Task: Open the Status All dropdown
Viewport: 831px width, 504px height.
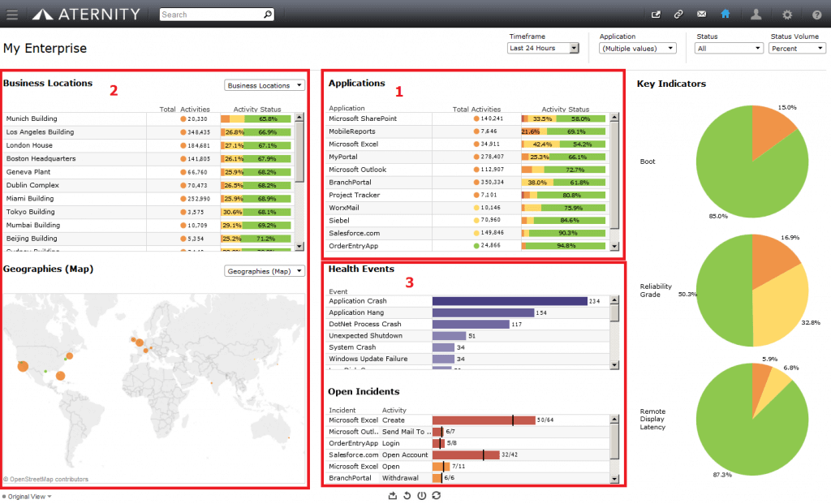Action: (x=729, y=48)
